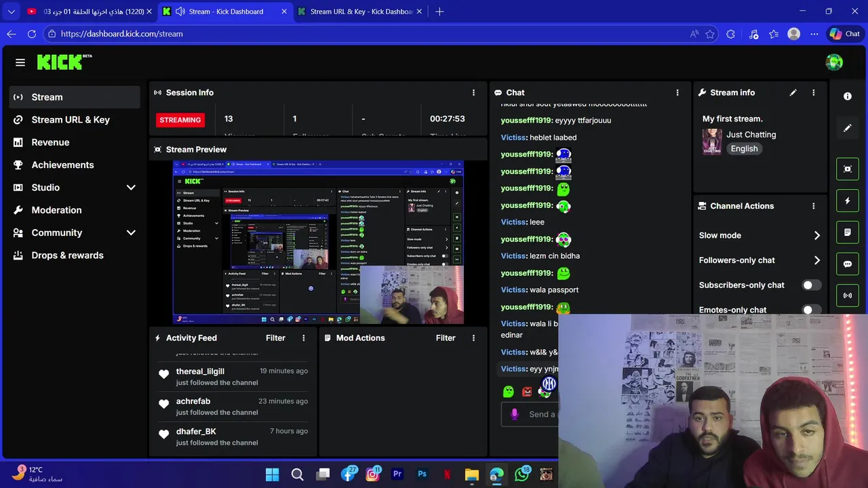Click the stream preview video
Viewport: 868px width, 488px height.
point(318,242)
